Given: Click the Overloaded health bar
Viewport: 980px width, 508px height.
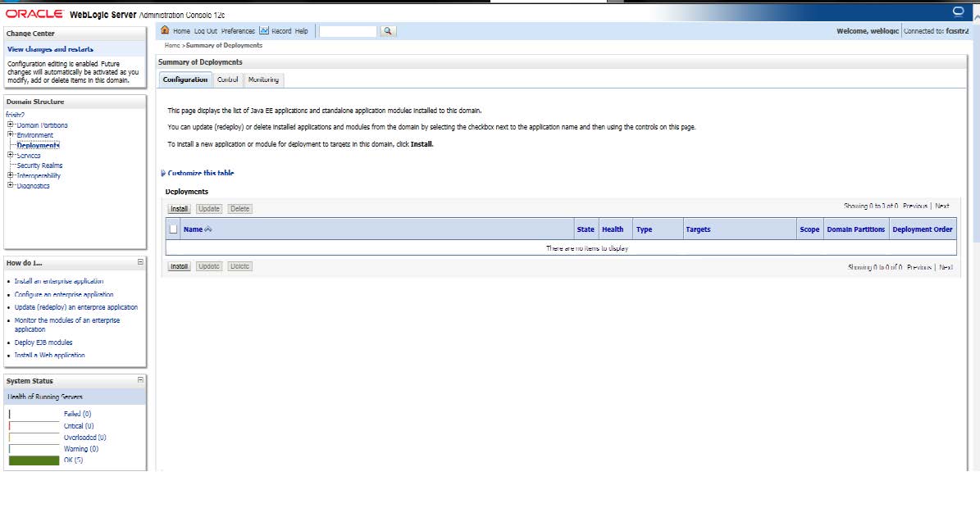Looking at the screenshot, I should (x=34, y=438).
